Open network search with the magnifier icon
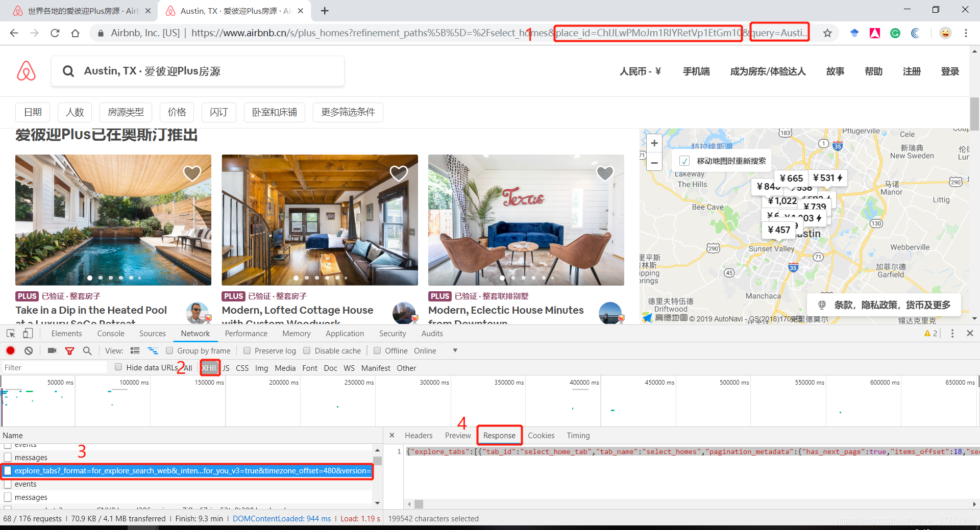 [x=87, y=350]
